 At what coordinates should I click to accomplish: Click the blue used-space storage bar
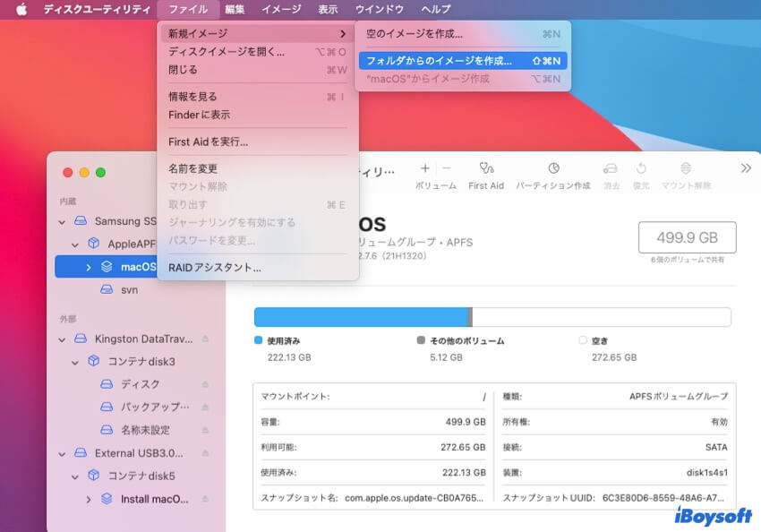tap(361, 317)
